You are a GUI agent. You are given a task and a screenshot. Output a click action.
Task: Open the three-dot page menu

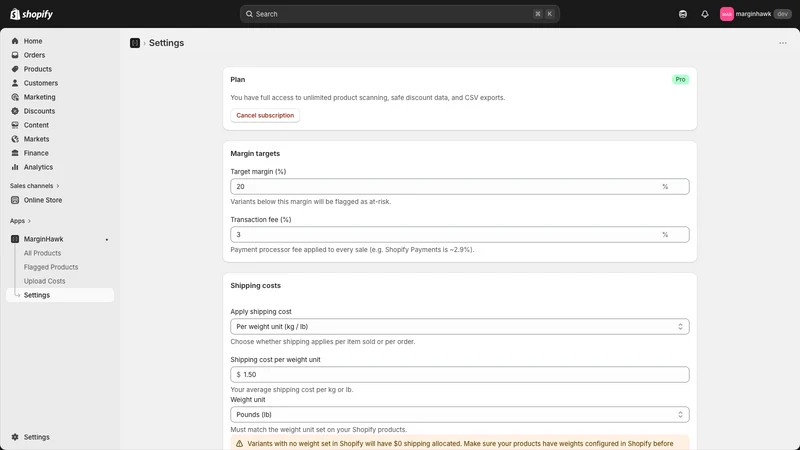[x=783, y=43]
